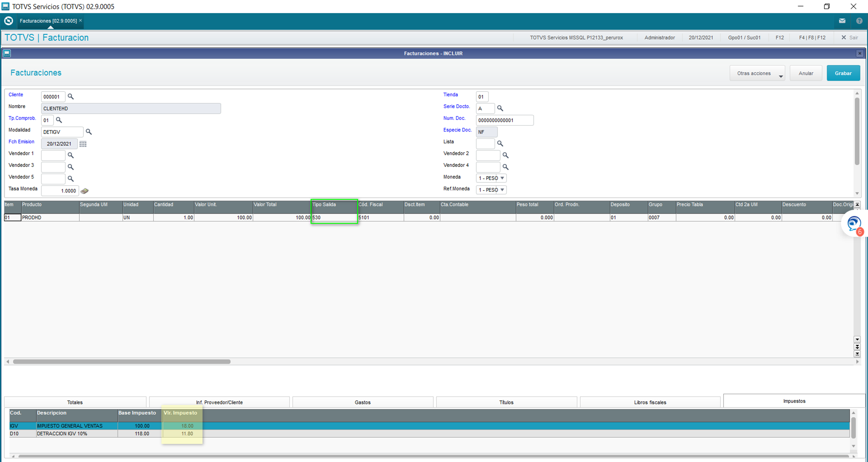
Task: Click the Lista input field
Action: (485, 144)
